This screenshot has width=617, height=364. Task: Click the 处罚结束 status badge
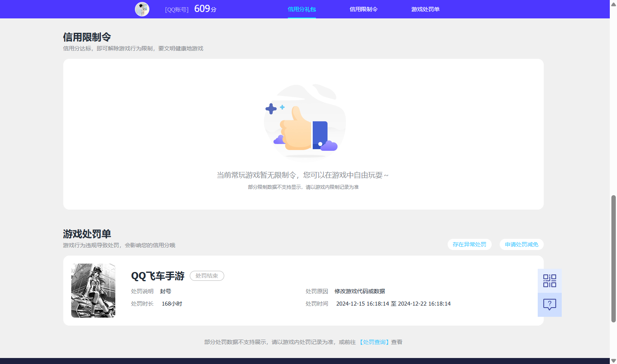[x=207, y=276]
